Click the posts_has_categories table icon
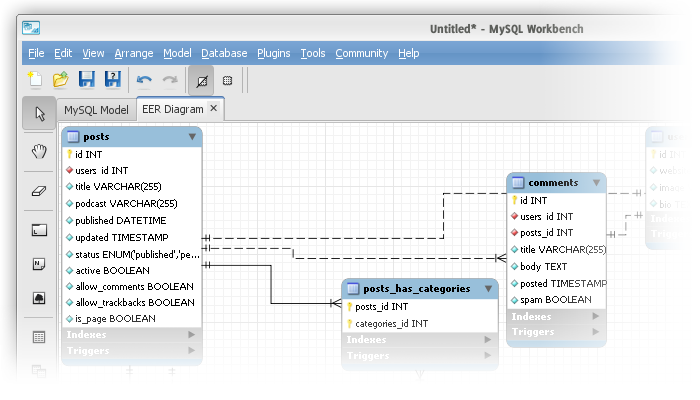Screen dimensions: 700x400 [353, 289]
